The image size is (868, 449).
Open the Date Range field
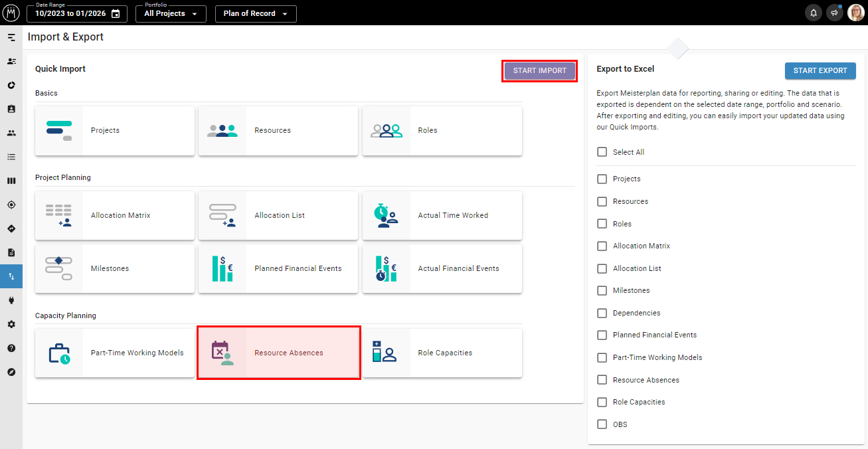[x=76, y=13]
